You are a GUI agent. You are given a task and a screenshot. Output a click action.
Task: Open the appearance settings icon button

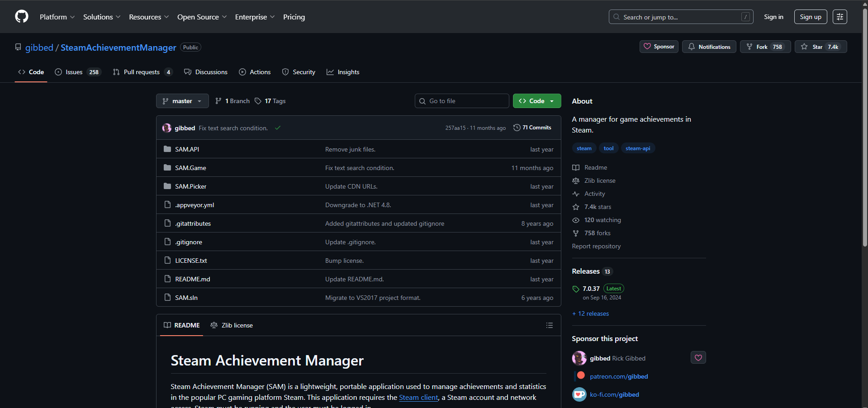point(840,17)
